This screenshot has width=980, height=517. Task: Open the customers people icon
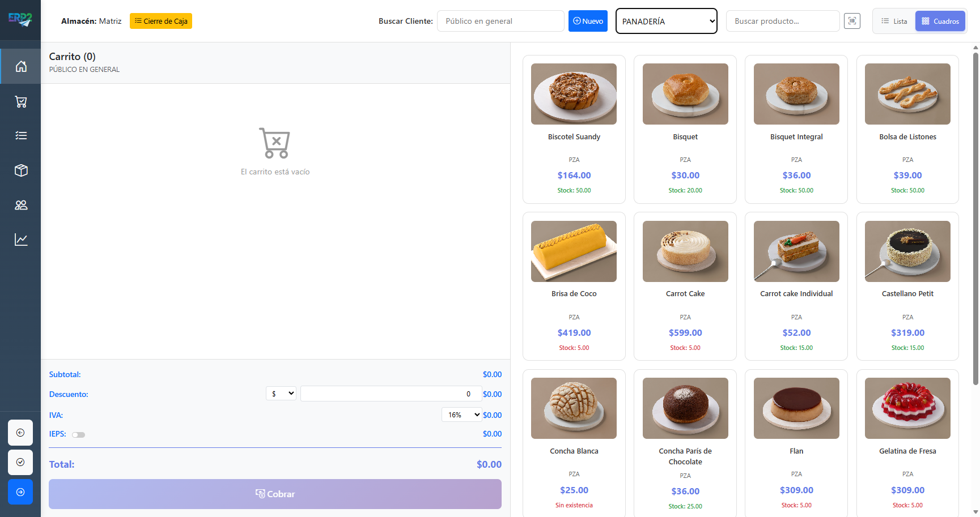point(21,205)
